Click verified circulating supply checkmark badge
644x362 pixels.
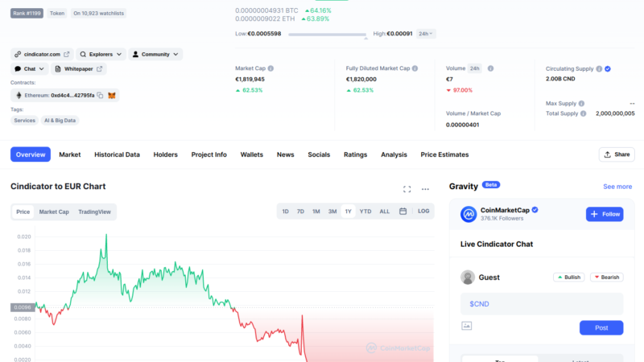[608, 69]
